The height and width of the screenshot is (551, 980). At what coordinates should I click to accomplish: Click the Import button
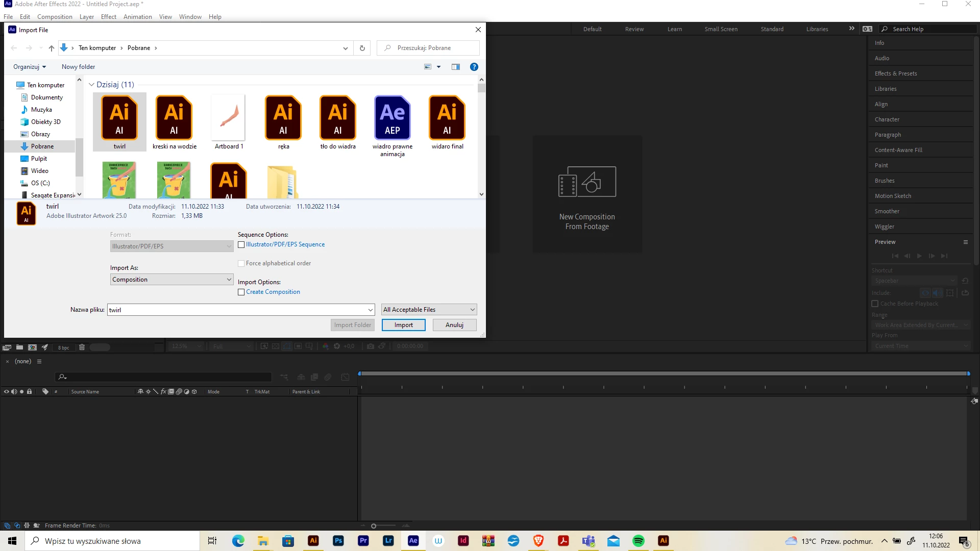(403, 325)
